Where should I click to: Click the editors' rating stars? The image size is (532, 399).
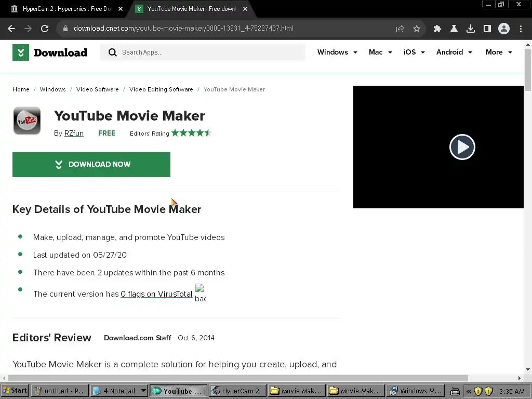pyautogui.click(x=191, y=133)
